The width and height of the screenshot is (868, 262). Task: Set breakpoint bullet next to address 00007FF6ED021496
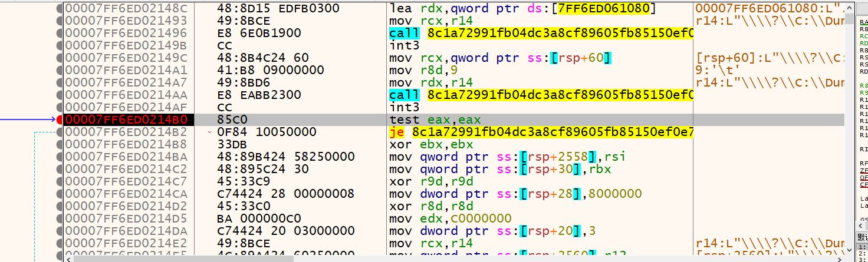click(x=60, y=33)
